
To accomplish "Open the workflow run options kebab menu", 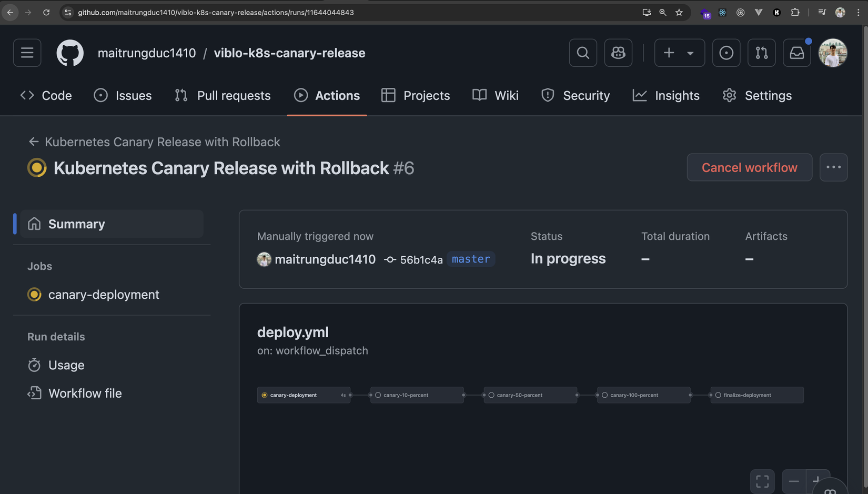I will coord(833,167).
